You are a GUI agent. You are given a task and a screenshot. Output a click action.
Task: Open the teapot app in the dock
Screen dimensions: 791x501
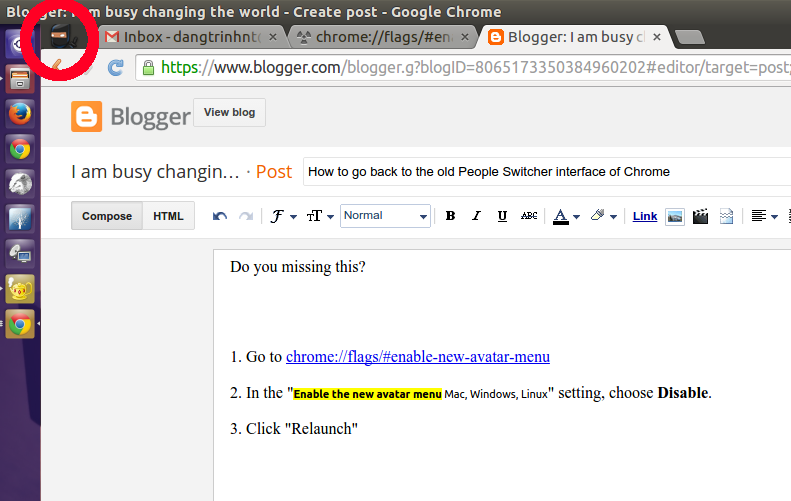tap(20, 289)
